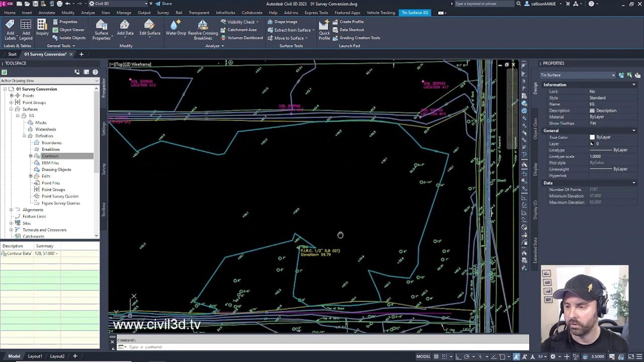Collapse the Information section in Properties
The width and height of the screenshot is (644, 362).
point(633,84)
